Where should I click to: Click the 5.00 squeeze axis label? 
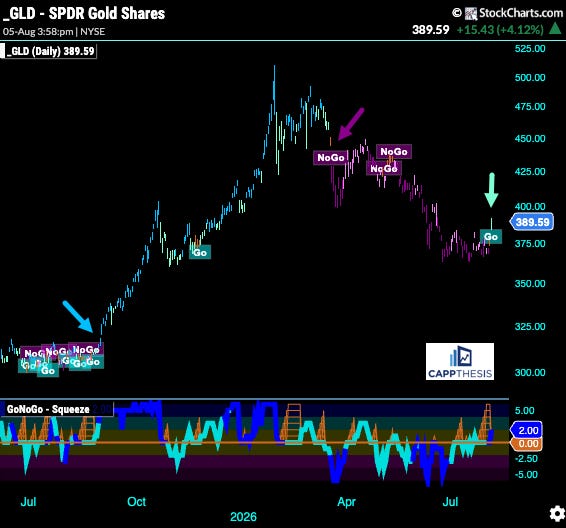[x=524, y=411]
